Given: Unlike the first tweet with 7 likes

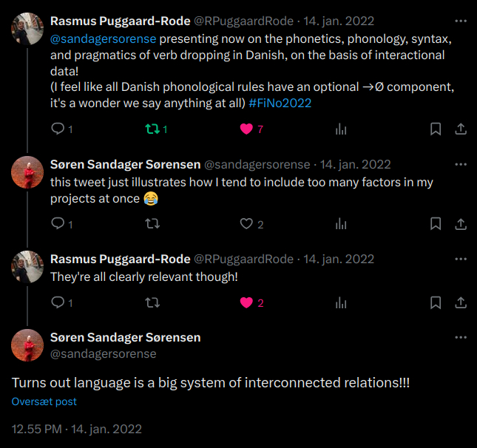Looking at the screenshot, I should point(247,129).
